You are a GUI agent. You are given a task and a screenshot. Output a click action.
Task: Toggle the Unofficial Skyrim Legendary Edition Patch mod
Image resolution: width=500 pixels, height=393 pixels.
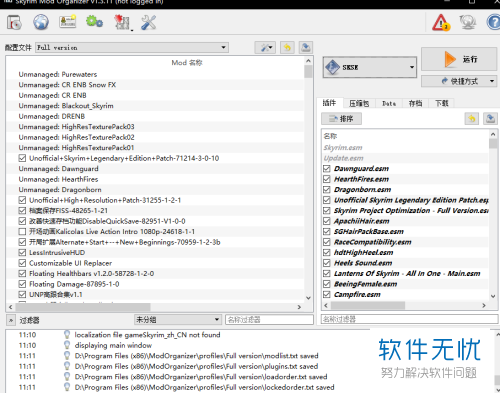[x=22, y=158]
